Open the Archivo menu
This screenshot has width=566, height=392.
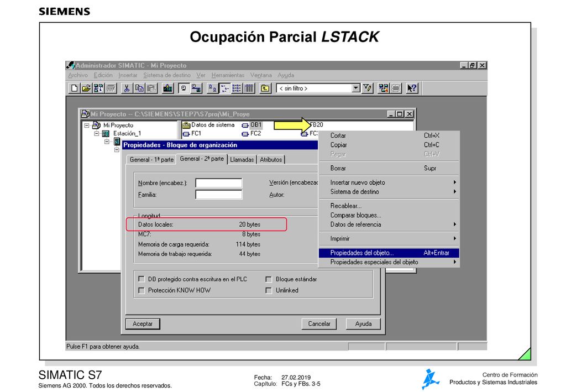[78, 75]
